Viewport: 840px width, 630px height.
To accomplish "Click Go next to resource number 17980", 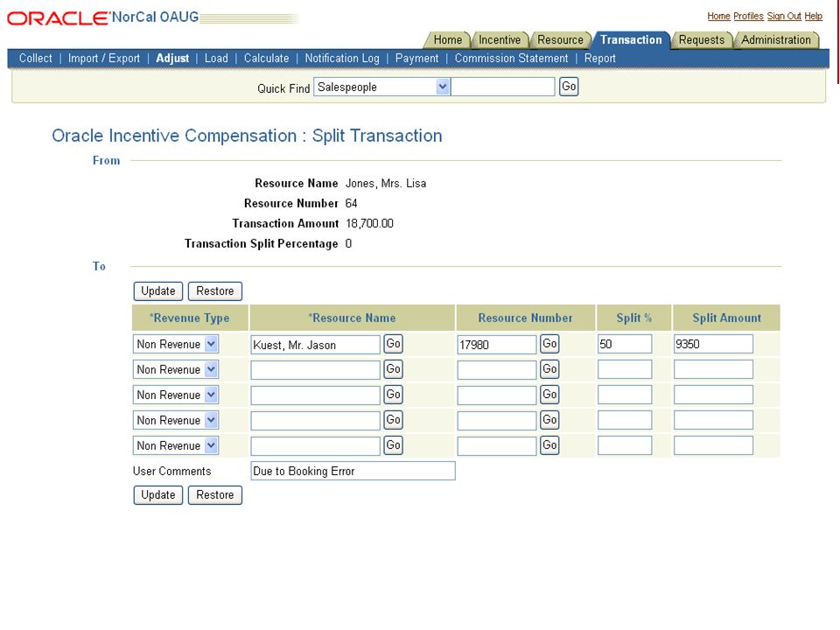I will pyautogui.click(x=549, y=344).
